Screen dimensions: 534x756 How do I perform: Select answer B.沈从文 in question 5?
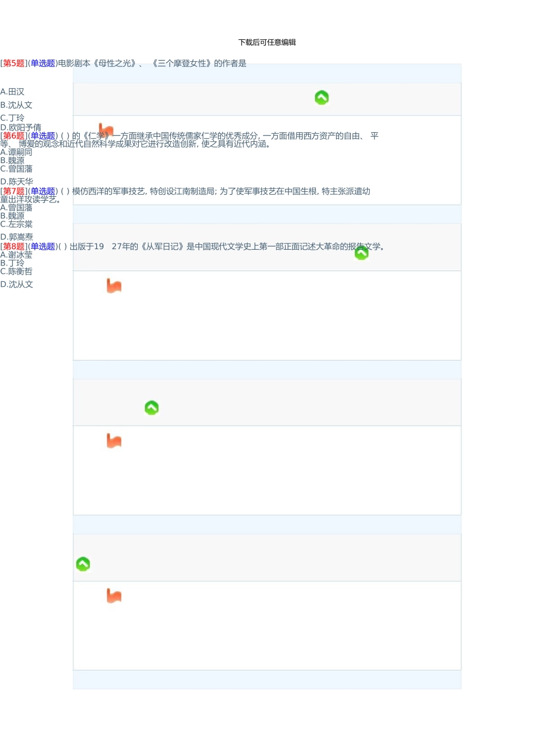16,105
